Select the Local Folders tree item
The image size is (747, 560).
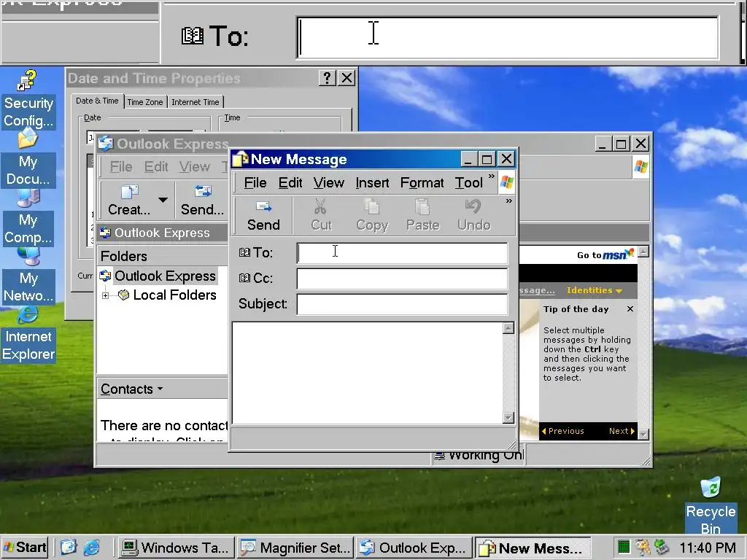pos(174,295)
